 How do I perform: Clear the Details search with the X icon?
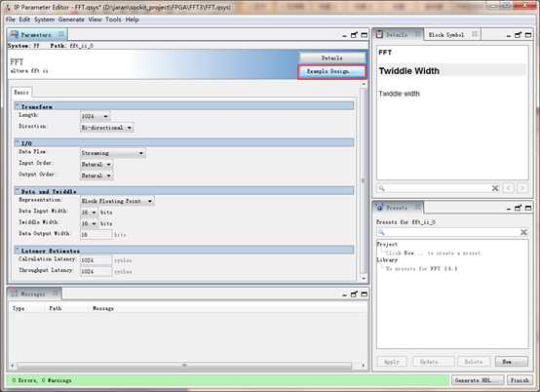(x=495, y=188)
